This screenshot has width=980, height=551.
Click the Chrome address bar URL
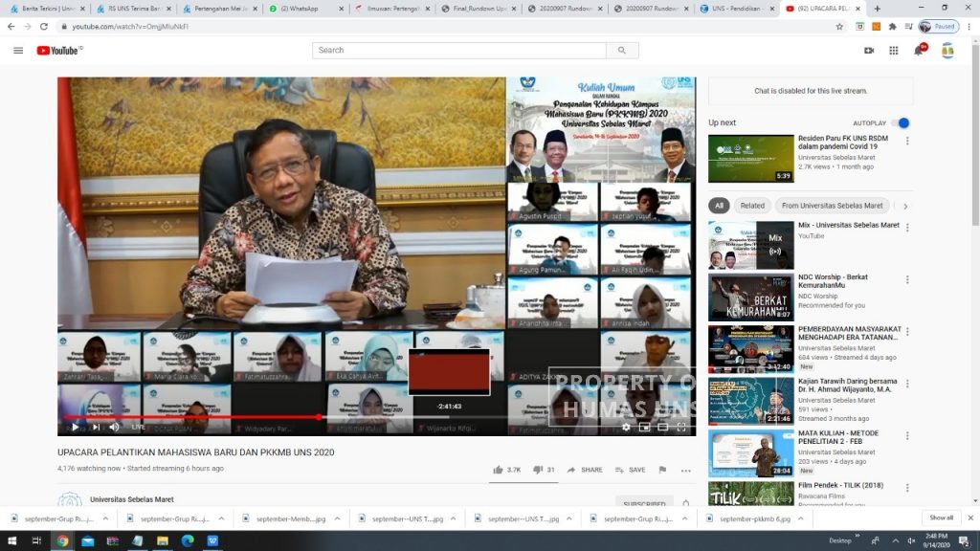130,27
